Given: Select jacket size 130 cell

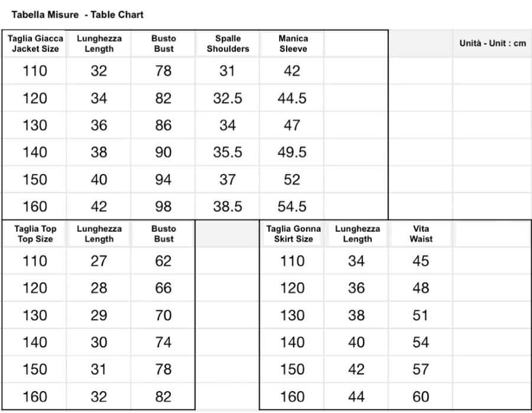Looking at the screenshot, I should (35, 125).
